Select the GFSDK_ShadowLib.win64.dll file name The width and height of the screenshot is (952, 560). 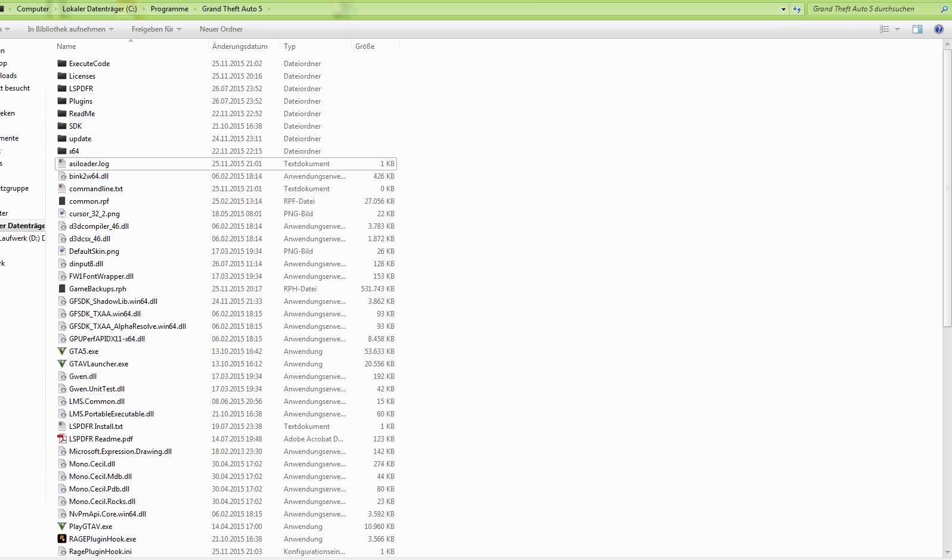click(x=113, y=301)
